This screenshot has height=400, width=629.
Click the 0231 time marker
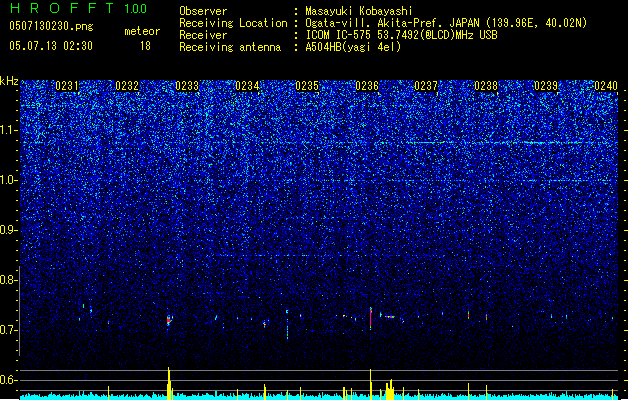(x=67, y=86)
